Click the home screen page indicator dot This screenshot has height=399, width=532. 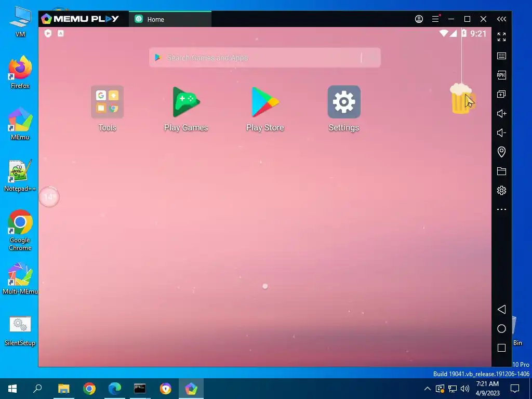point(265,286)
